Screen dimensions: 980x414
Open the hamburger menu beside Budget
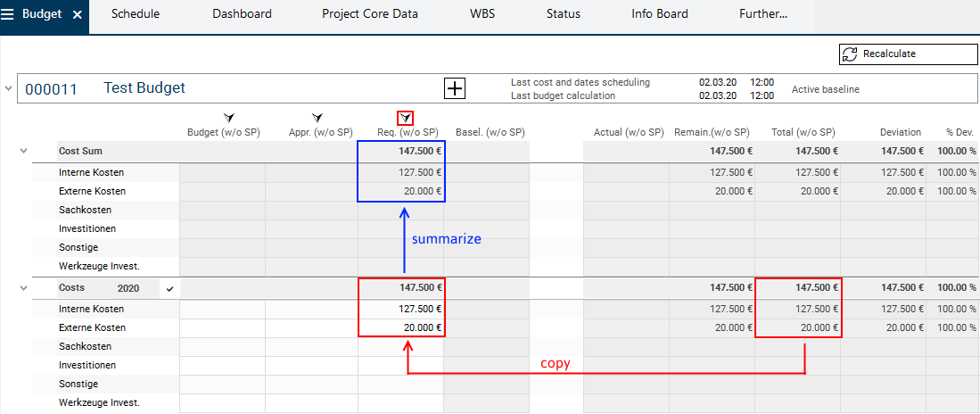(x=10, y=15)
